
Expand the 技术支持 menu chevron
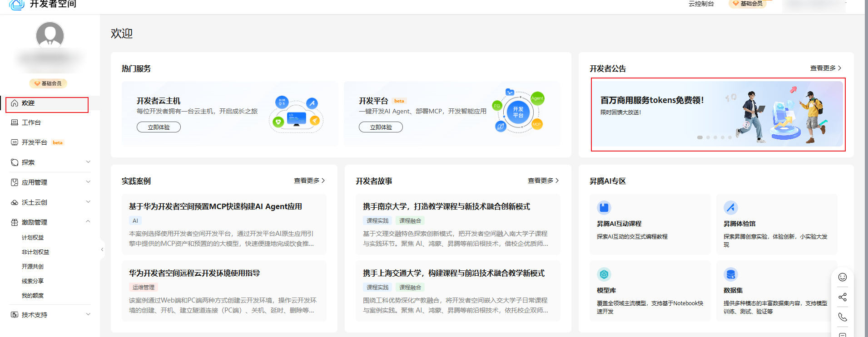pos(88,314)
